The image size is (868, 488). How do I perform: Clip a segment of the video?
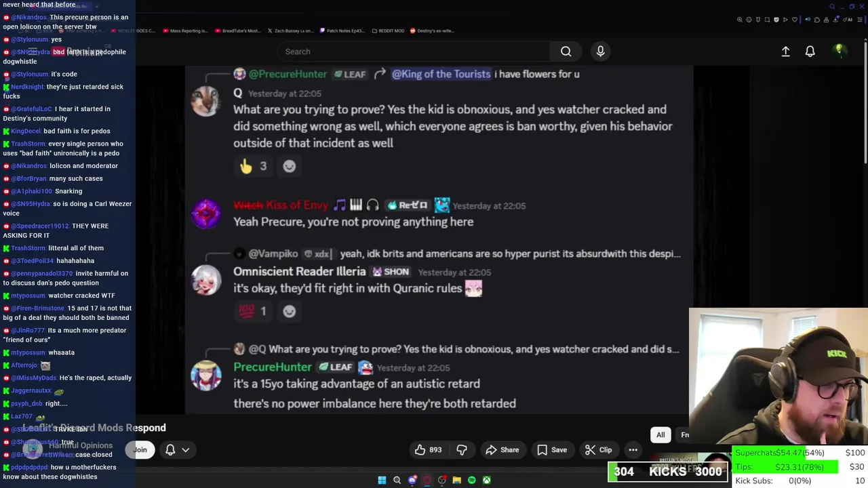click(x=599, y=450)
